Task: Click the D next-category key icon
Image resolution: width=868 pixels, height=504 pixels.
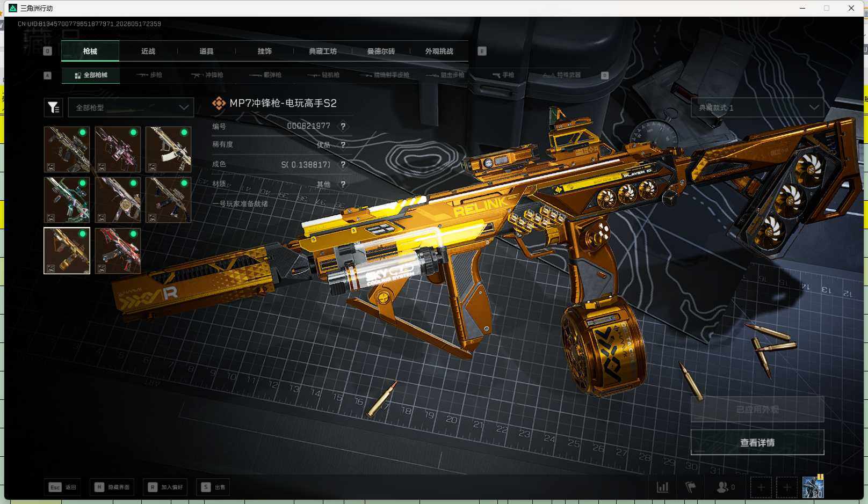Action: (604, 76)
